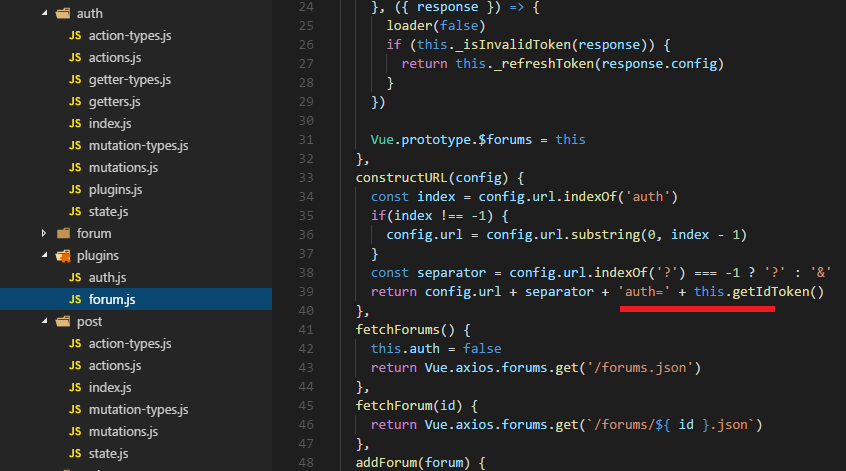Click substring call on line 36
Viewport: 846px width, 471px height.
pos(605,235)
